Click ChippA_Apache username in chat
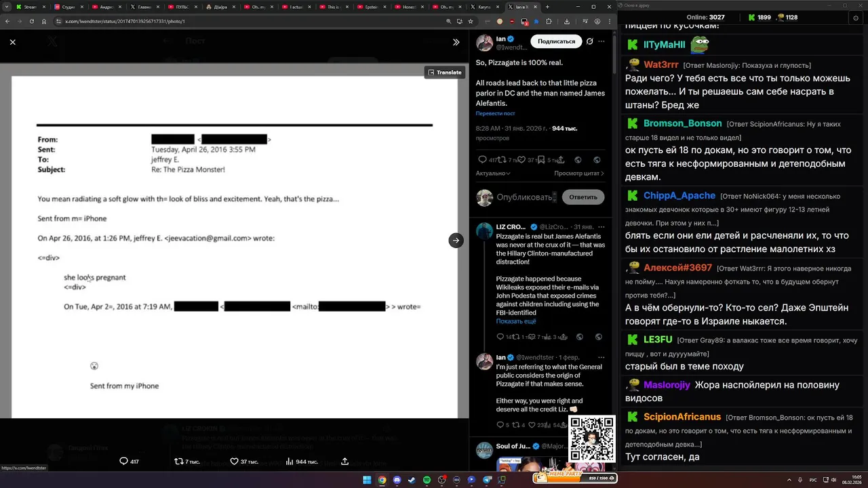The image size is (868, 488). click(679, 195)
